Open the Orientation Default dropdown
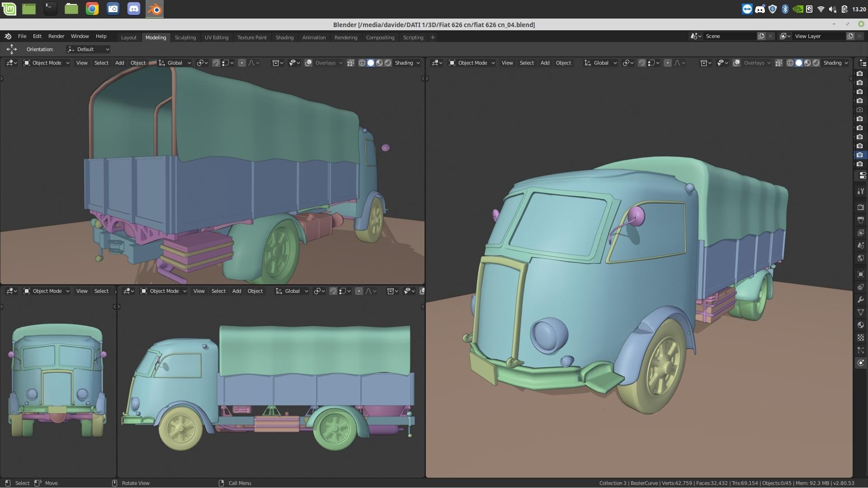This screenshot has width=868, height=488. click(x=88, y=49)
